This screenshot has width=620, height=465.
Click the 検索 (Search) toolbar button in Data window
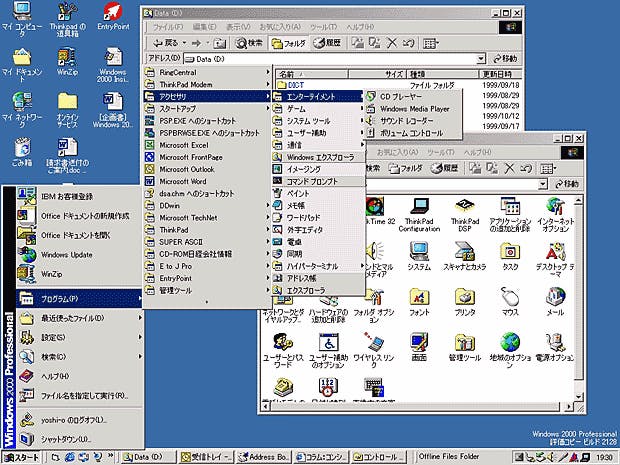250,43
